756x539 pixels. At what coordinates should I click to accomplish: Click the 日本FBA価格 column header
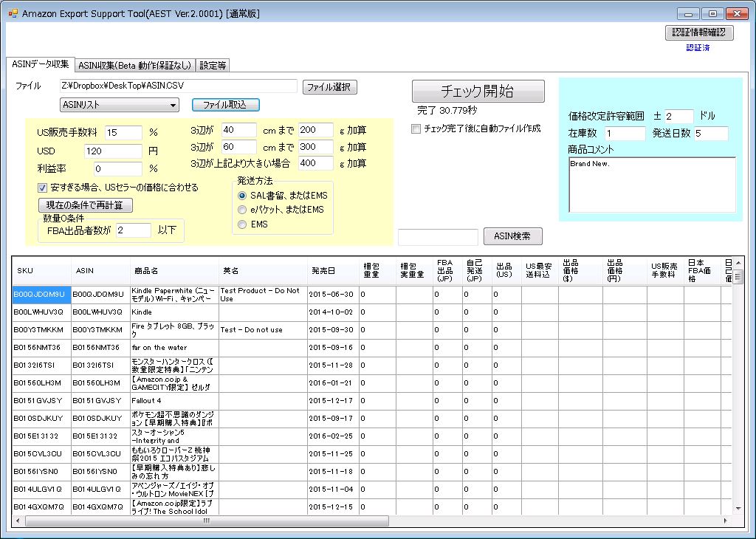702,271
